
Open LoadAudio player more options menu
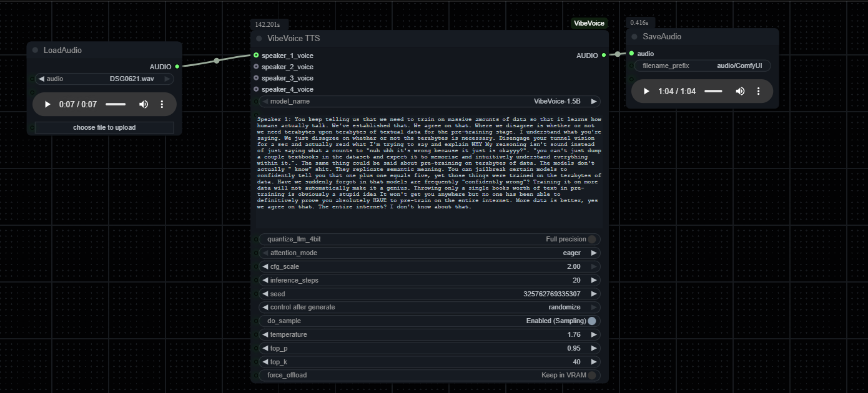coord(162,104)
